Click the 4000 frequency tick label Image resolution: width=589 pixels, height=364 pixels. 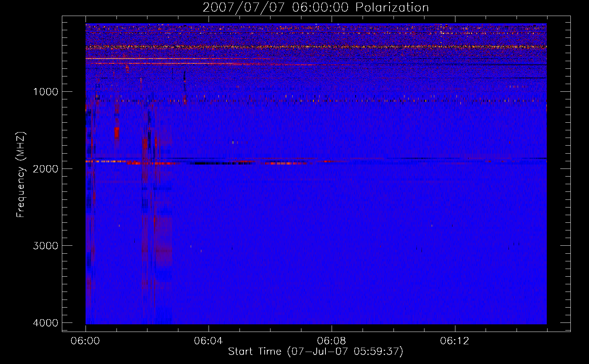46,323
